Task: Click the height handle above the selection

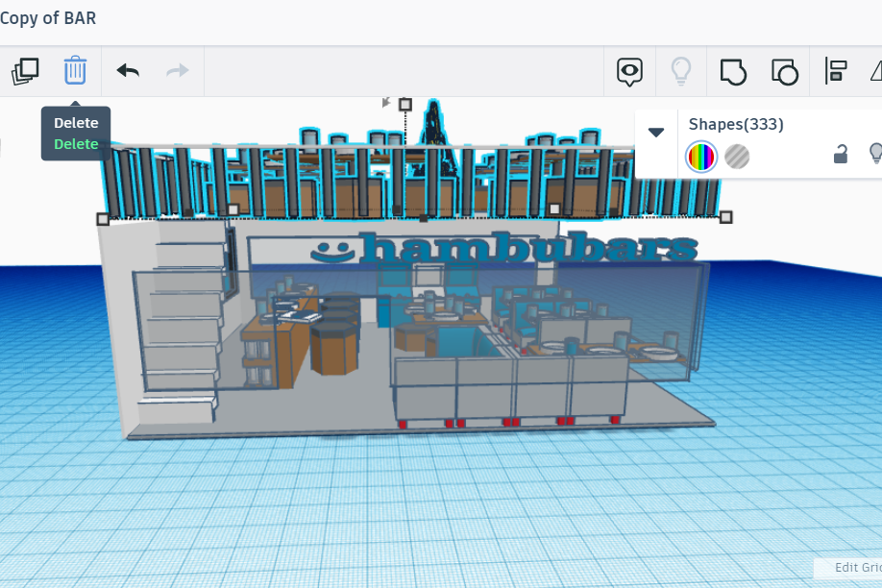Action: click(405, 104)
